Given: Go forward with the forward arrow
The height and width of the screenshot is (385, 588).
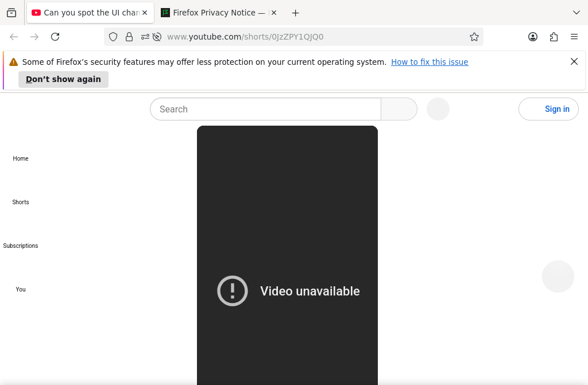Looking at the screenshot, I should [34, 37].
